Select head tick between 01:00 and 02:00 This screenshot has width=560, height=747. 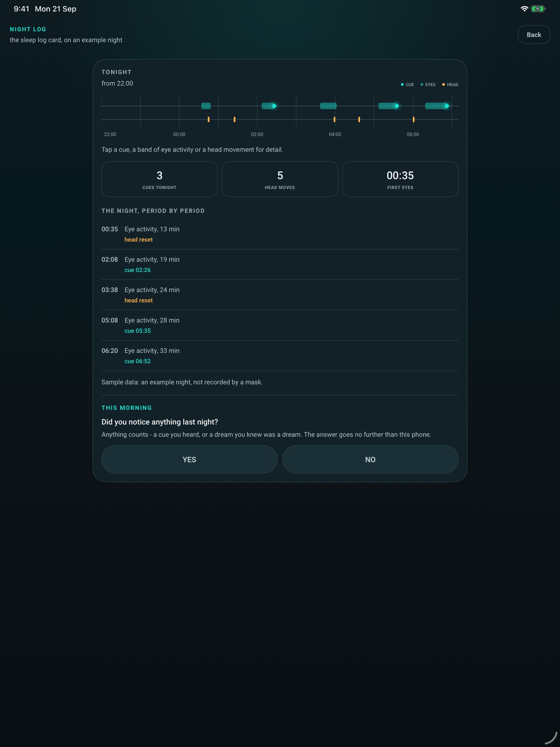(234, 119)
